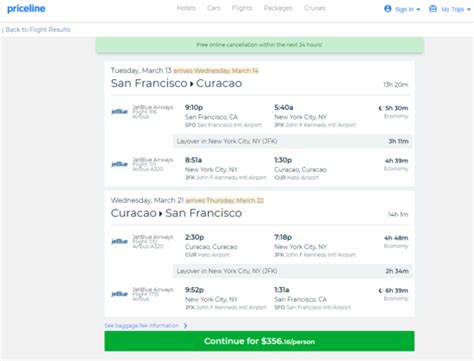This screenshot has height=361, width=474.
Task: Click JetBlue logo on 8:51a flight
Action: [x=119, y=164]
